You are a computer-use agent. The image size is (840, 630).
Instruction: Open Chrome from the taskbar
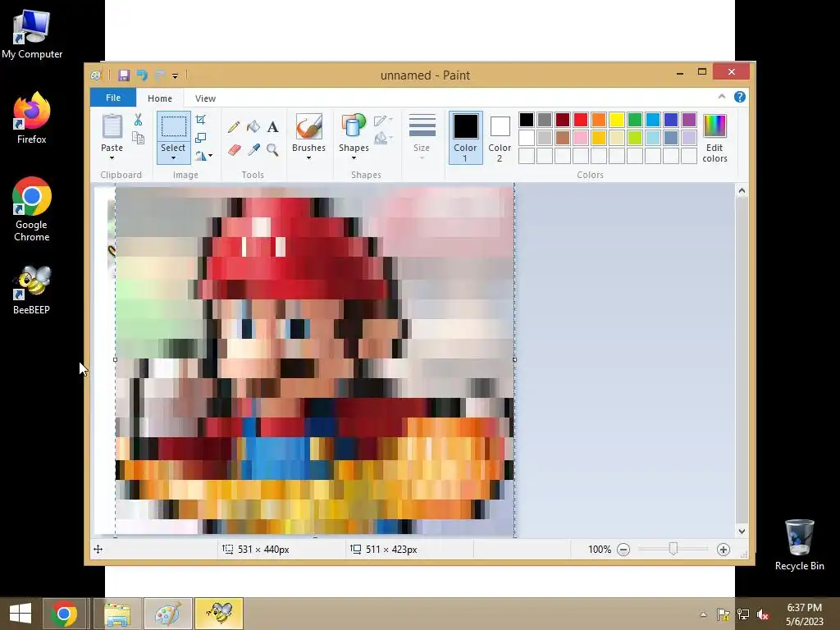point(64,614)
